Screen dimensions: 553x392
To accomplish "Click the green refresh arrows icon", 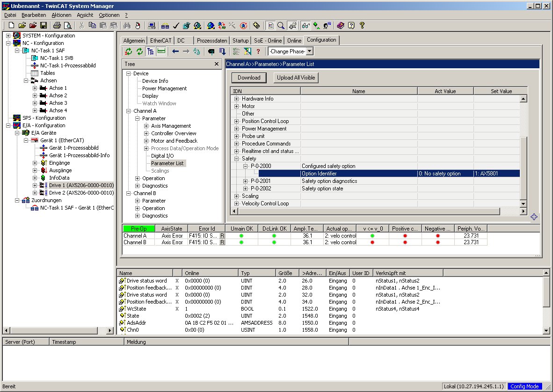I will coord(140,51).
